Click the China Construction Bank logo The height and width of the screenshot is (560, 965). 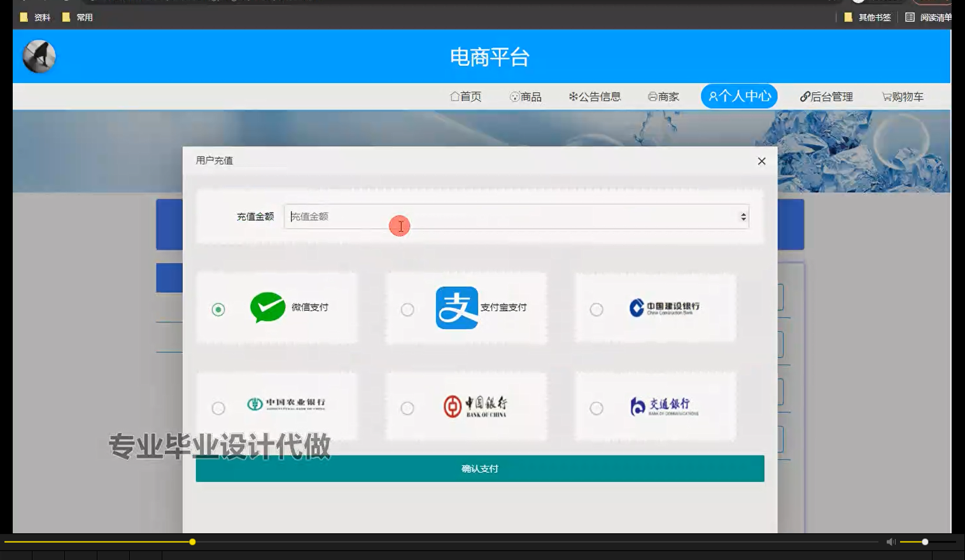point(665,307)
